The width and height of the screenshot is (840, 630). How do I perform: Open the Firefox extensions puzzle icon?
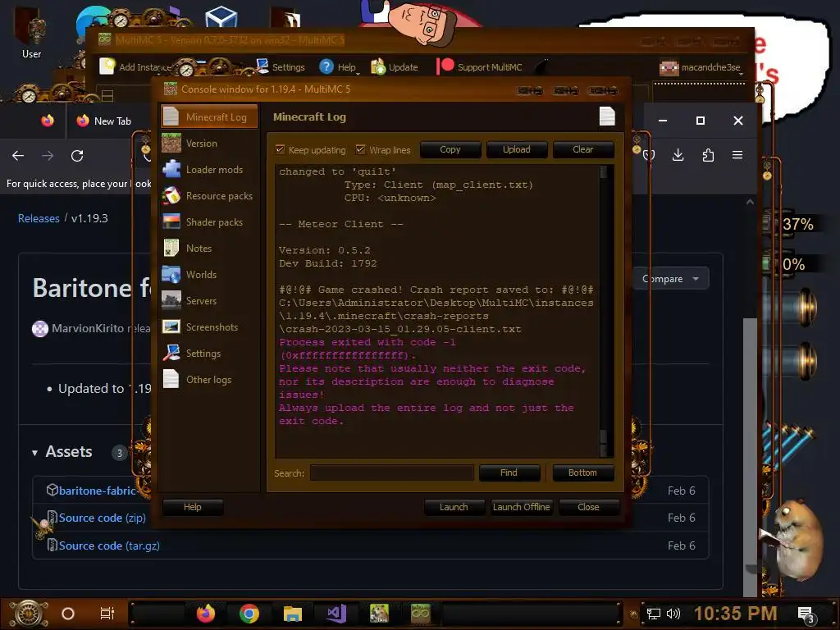(x=708, y=155)
